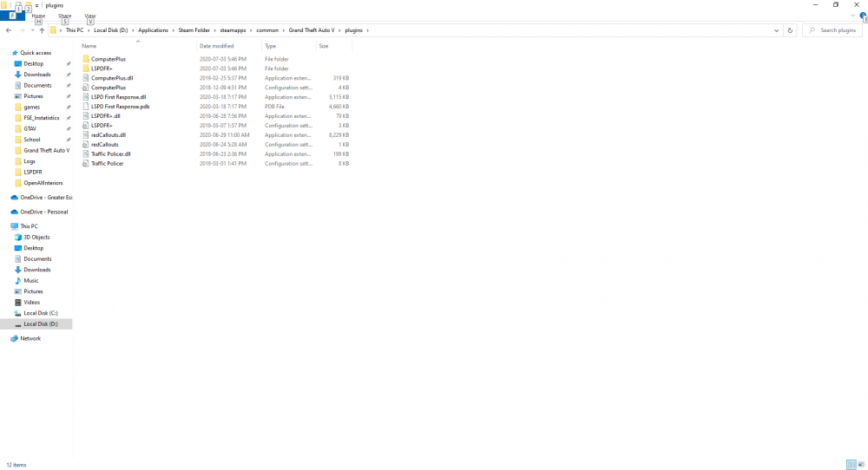
Task: Open Local Disk (C:) in navigation pane
Action: click(41, 313)
